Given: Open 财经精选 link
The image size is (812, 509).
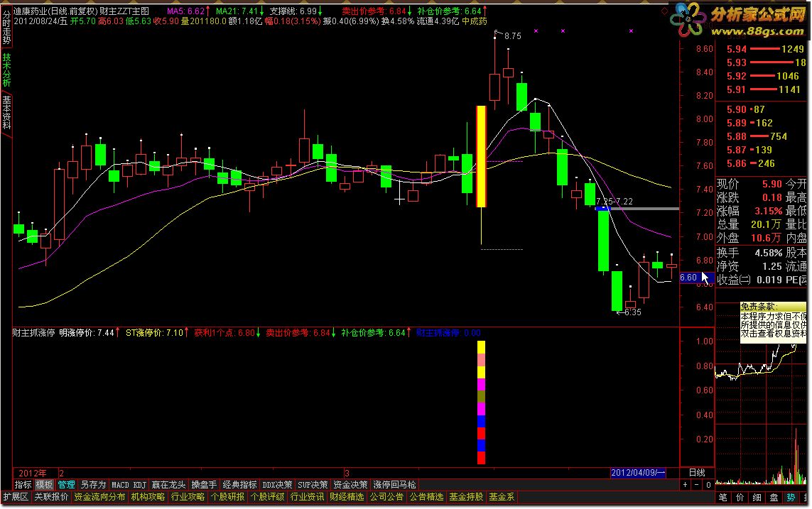Looking at the screenshot, I should pyautogui.click(x=347, y=497).
